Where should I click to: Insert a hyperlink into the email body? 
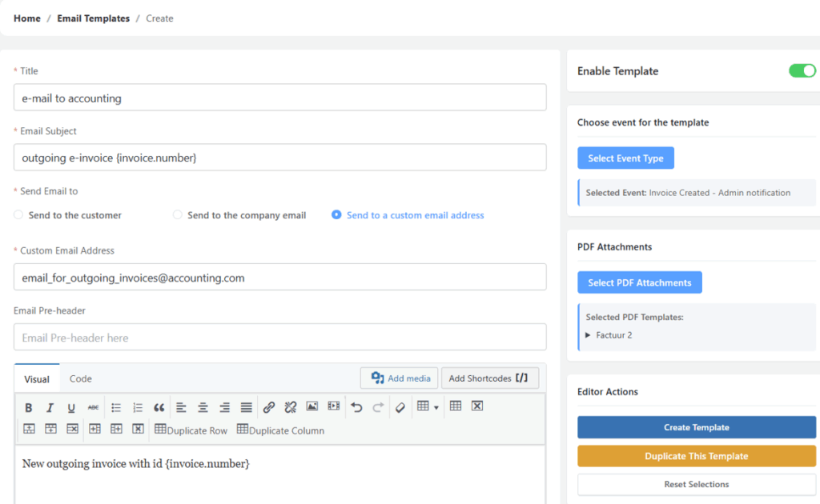(x=269, y=406)
